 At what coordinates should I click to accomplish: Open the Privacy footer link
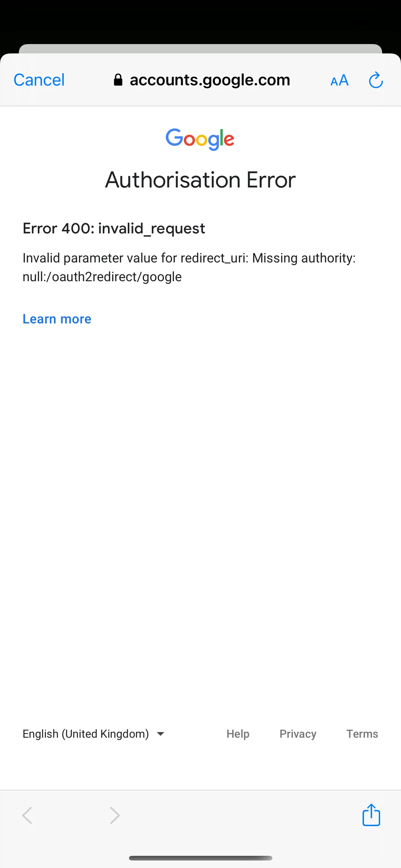pos(298,734)
